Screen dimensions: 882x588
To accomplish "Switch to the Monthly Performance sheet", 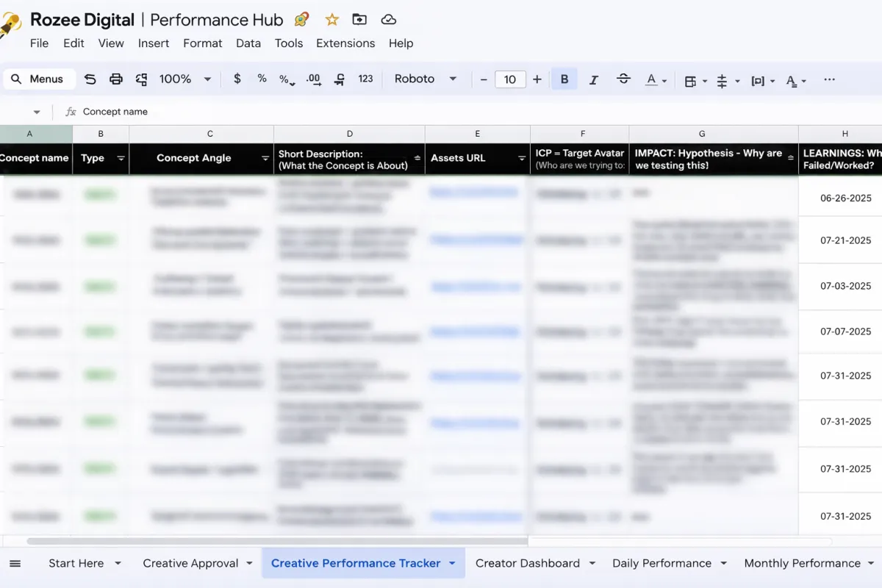I will 802,564.
